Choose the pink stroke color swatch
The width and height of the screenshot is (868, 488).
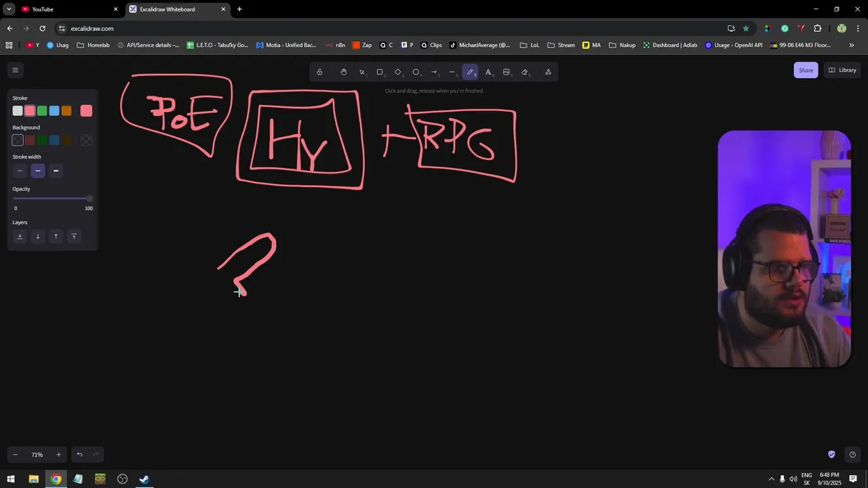click(x=30, y=110)
